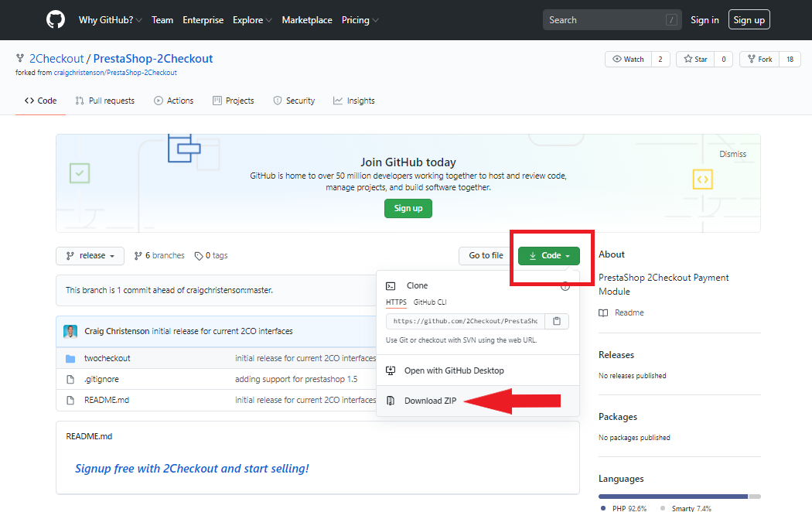Open 'adding support for prestashop 1.5' commit
812x512 pixels.
pos(296,380)
